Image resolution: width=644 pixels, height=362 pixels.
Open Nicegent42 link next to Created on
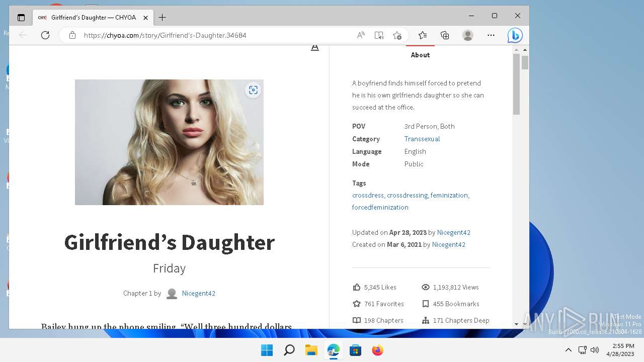point(449,244)
